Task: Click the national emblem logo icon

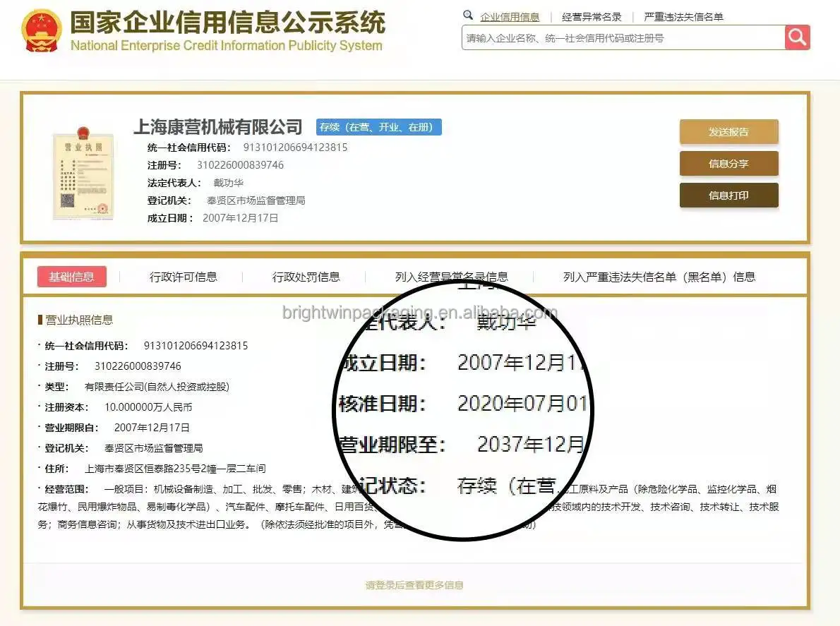Action: click(41, 31)
